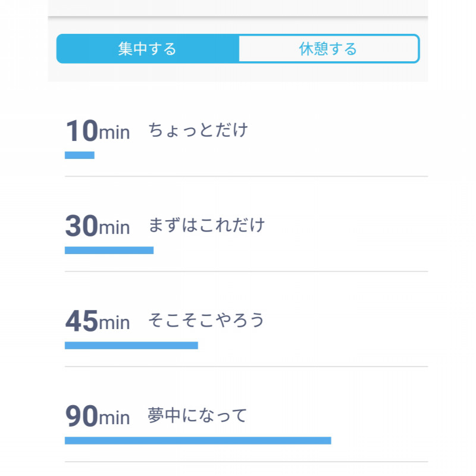This screenshot has width=476, height=476.
Task: Click the blue duration bar under 30min
Action: coord(109,250)
